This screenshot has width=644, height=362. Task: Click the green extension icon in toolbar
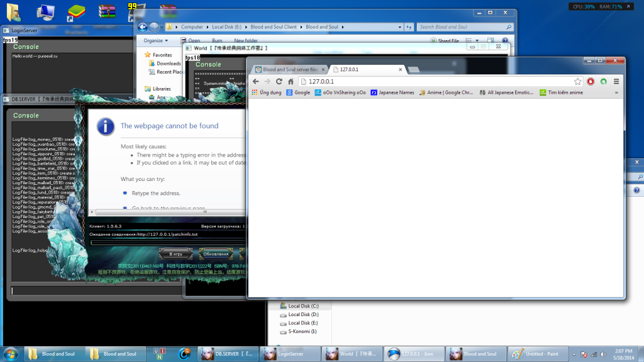coord(604,82)
